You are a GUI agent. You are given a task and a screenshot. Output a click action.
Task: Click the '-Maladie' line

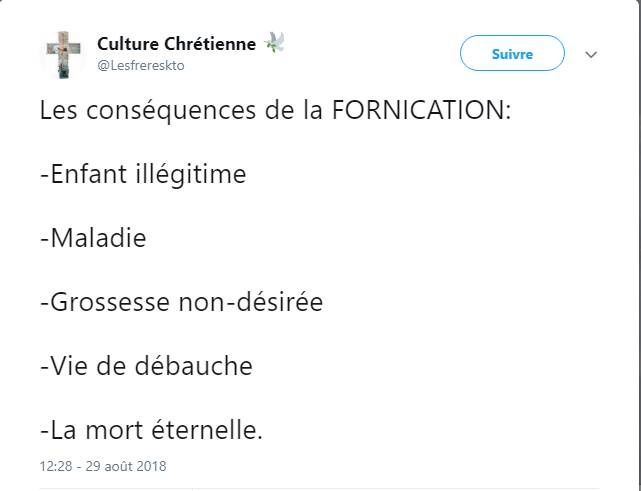(x=93, y=238)
